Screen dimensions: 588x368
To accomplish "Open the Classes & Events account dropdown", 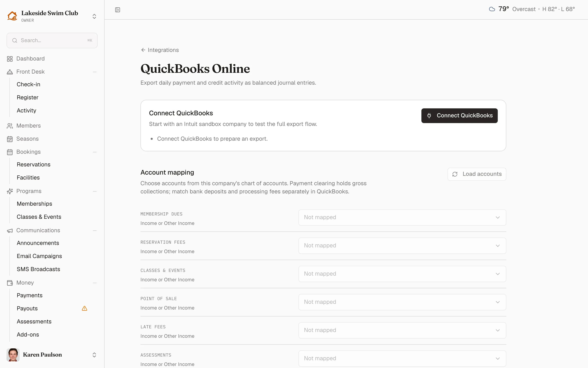I will click(402, 274).
